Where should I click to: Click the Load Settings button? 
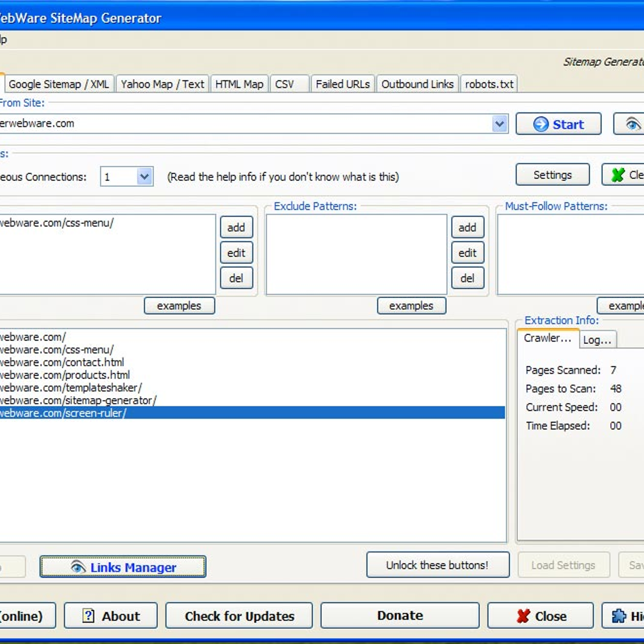coord(563,565)
